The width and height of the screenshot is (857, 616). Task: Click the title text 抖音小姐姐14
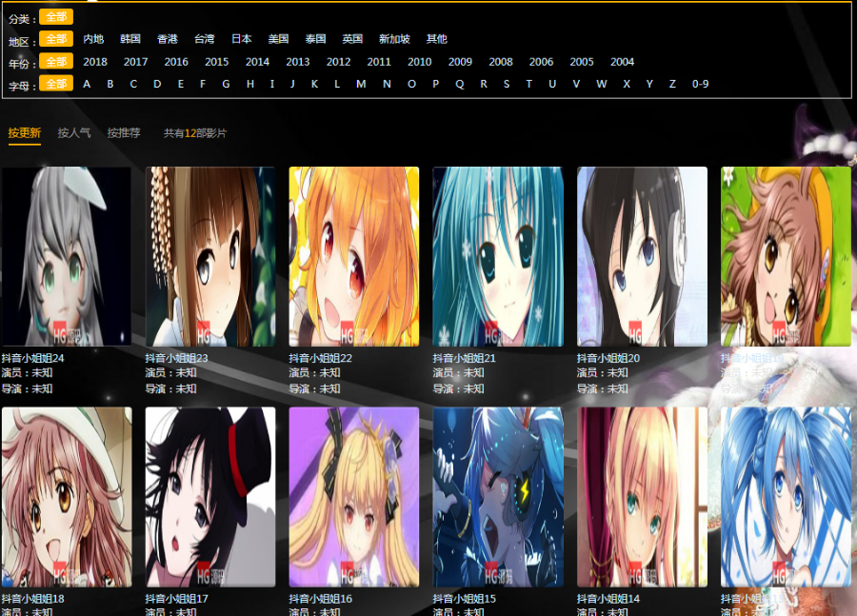tap(608, 599)
